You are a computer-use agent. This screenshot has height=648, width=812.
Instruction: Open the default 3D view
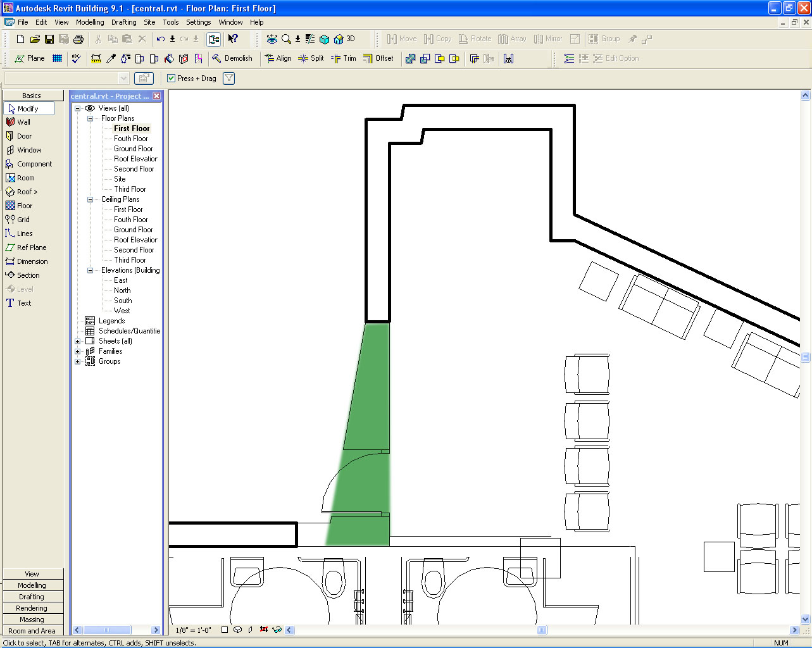[x=345, y=39]
